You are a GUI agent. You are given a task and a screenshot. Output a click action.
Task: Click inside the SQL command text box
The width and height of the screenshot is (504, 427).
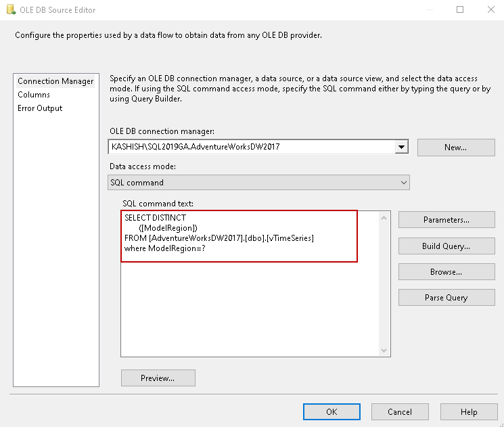(250, 305)
